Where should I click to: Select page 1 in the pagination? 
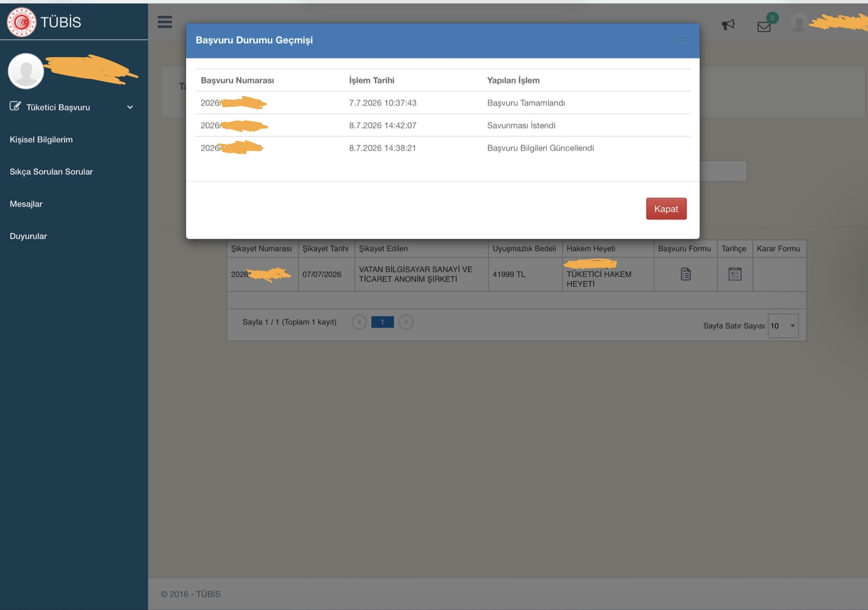tap(382, 322)
